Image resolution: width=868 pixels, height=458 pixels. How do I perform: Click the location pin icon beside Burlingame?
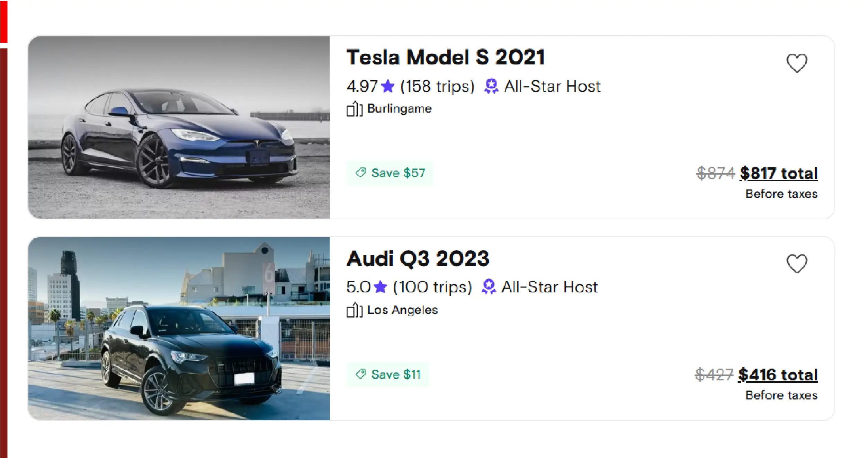pyautogui.click(x=354, y=108)
